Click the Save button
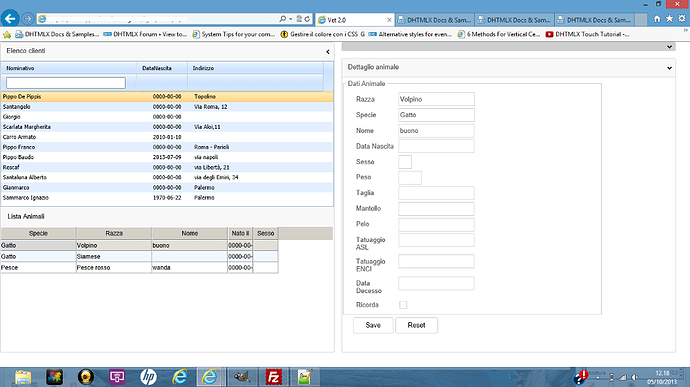The image size is (690, 387). point(373,325)
